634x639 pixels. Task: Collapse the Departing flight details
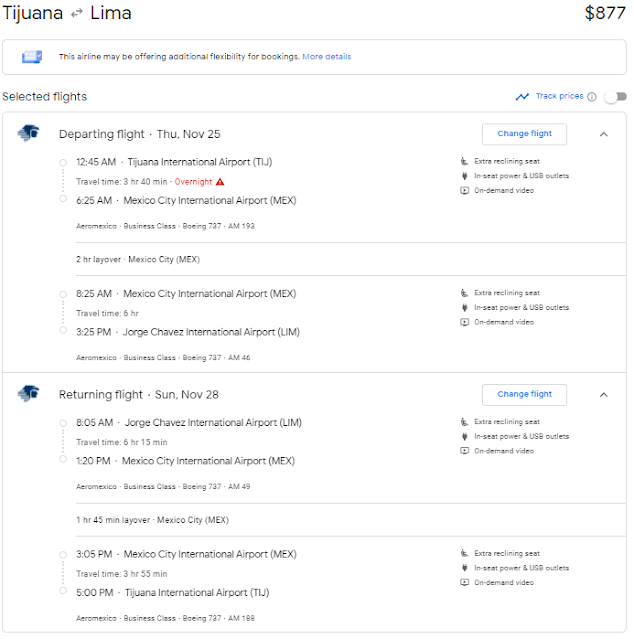coord(604,134)
